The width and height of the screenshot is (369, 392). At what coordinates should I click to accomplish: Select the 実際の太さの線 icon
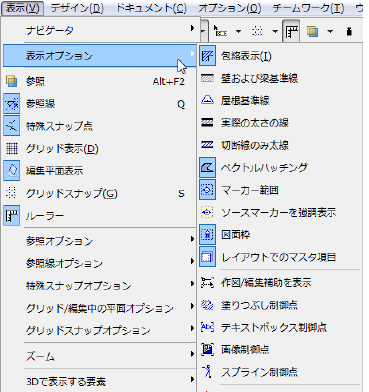pyautogui.click(x=207, y=123)
